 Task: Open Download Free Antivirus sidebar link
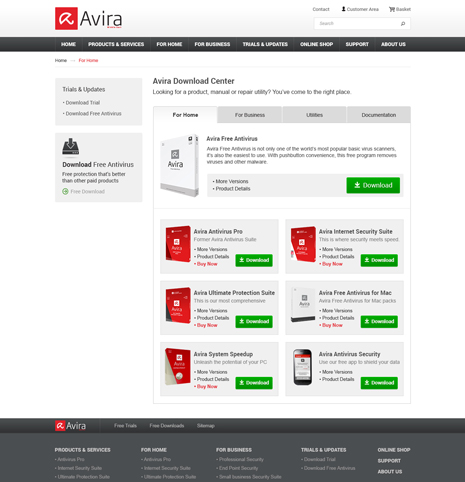tap(93, 114)
